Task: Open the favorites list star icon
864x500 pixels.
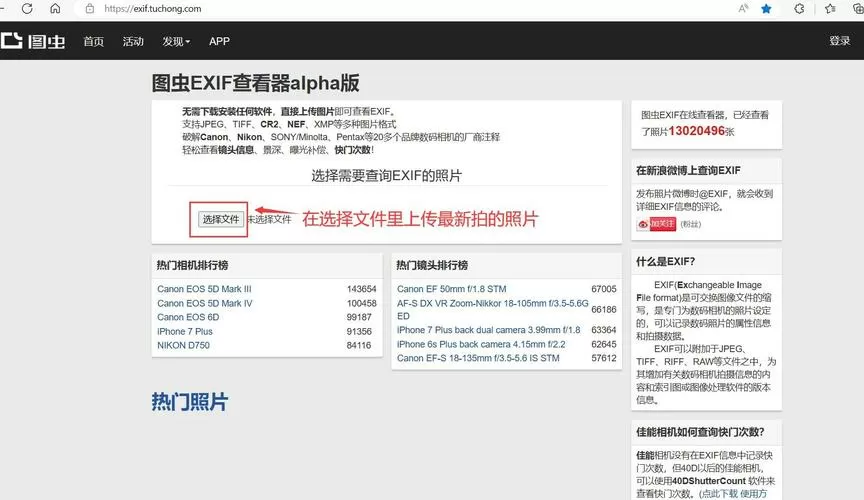Action: click(x=830, y=9)
